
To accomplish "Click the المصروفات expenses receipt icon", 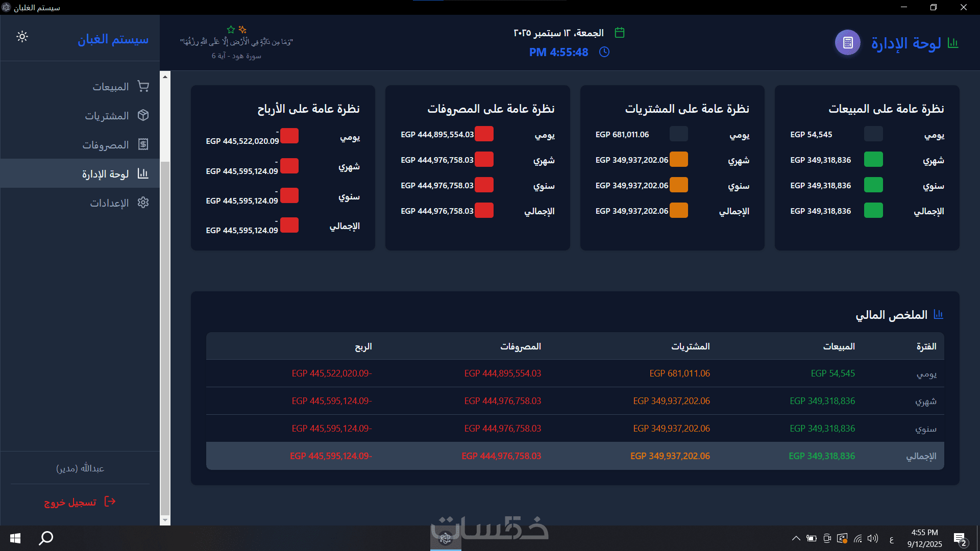I will pyautogui.click(x=143, y=144).
